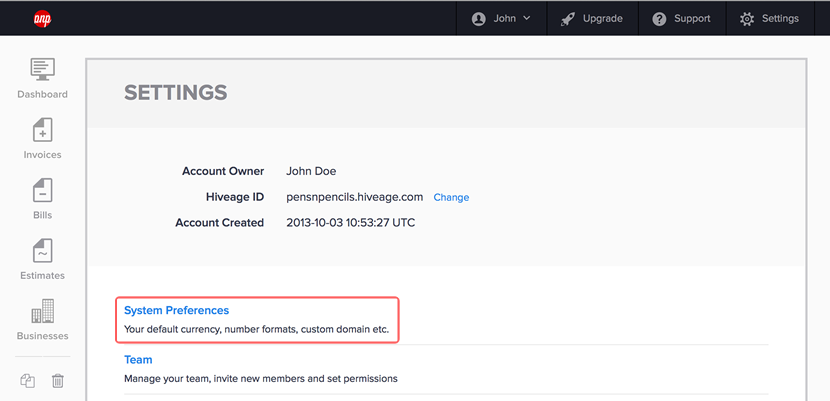The width and height of the screenshot is (830, 401).
Task: Open the Team settings link
Action: click(138, 360)
